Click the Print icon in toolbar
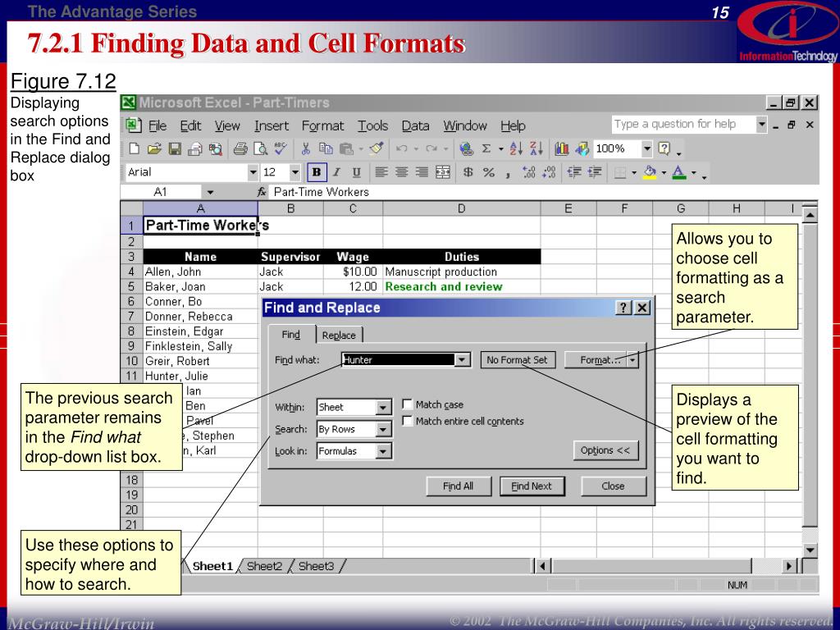Image resolution: width=840 pixels, height=630 pixels. 240,149
